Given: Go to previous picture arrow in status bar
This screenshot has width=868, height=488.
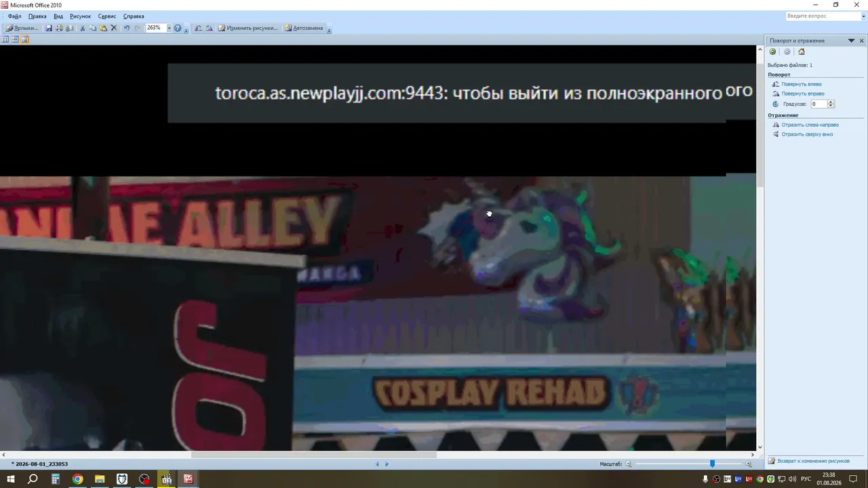Looking at the screenshot, I should click(377, 464).
